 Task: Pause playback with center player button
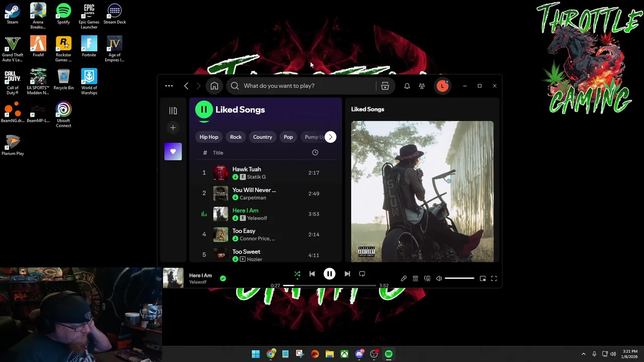pyautogui.click(x=330, y=274)
